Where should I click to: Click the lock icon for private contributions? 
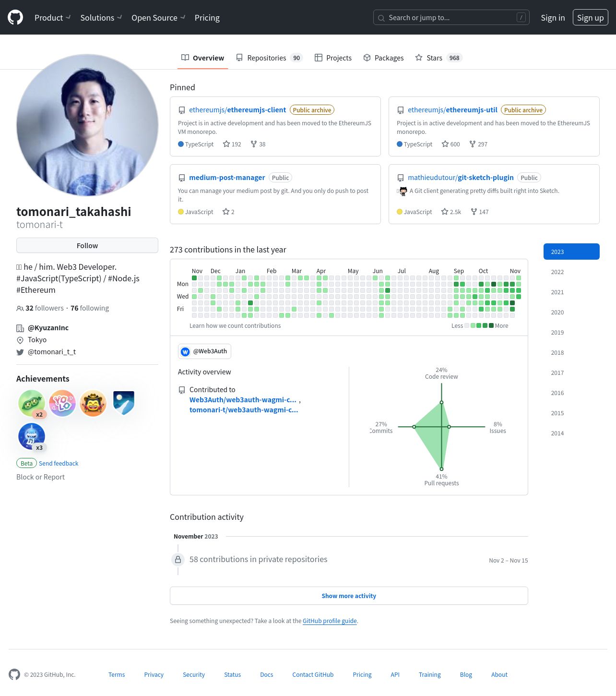(x=178, y=560)
